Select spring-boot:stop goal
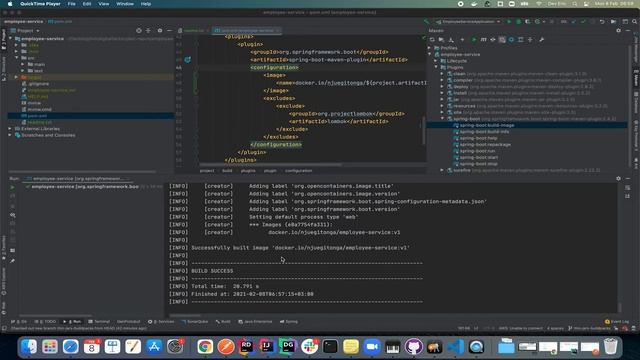The width and height of the screenshot is (640, 360). (x=478, y=164)
